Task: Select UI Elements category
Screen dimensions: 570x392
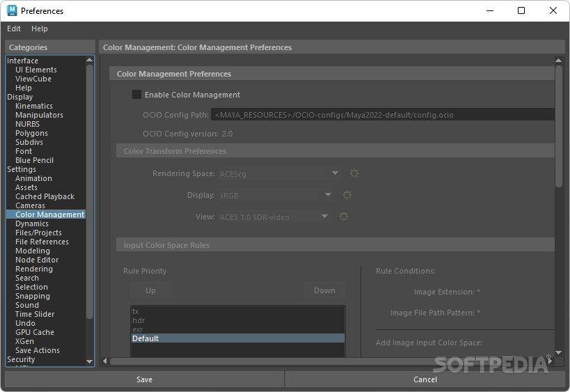Action: (36, 70)
